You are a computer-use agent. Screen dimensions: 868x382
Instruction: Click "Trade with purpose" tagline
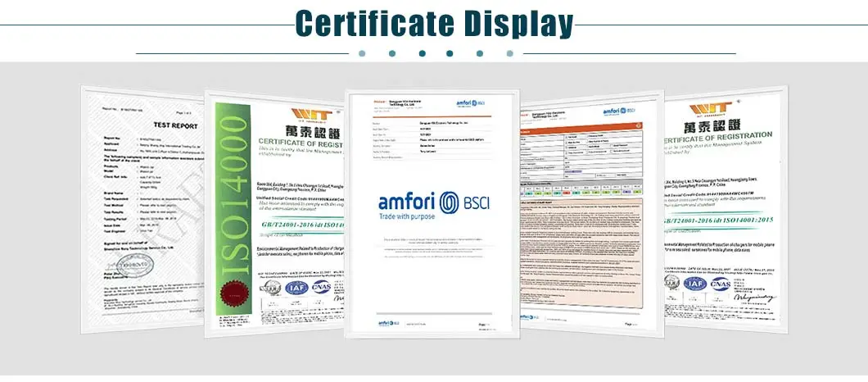click(407, 216)
